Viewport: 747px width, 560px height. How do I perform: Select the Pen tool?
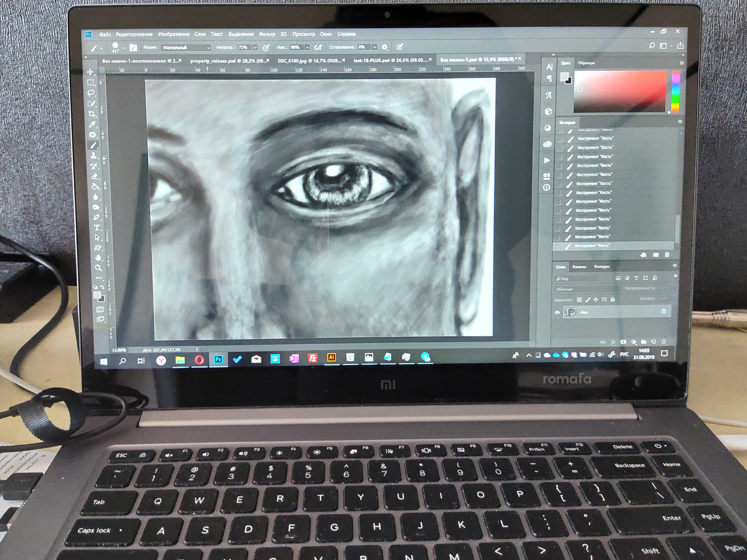pos(96,217)
